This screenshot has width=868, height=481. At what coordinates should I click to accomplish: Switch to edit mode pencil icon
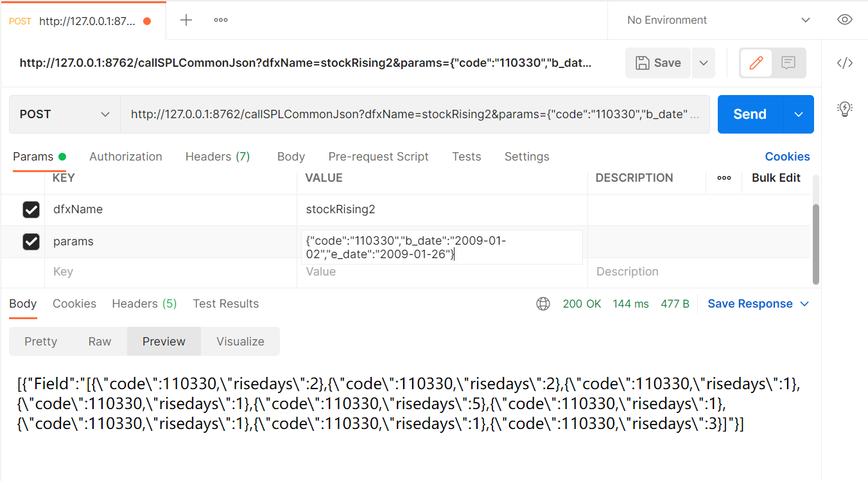(756, 63)
